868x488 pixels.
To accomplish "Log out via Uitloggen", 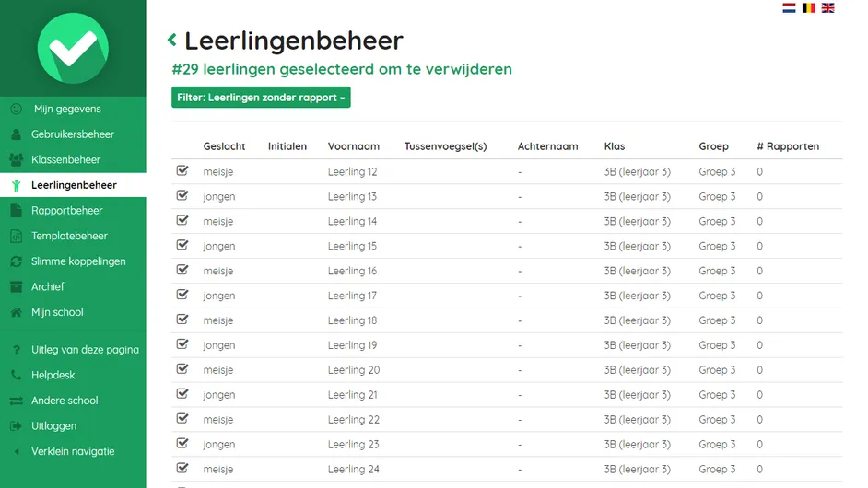I will (x=53, y=426).
